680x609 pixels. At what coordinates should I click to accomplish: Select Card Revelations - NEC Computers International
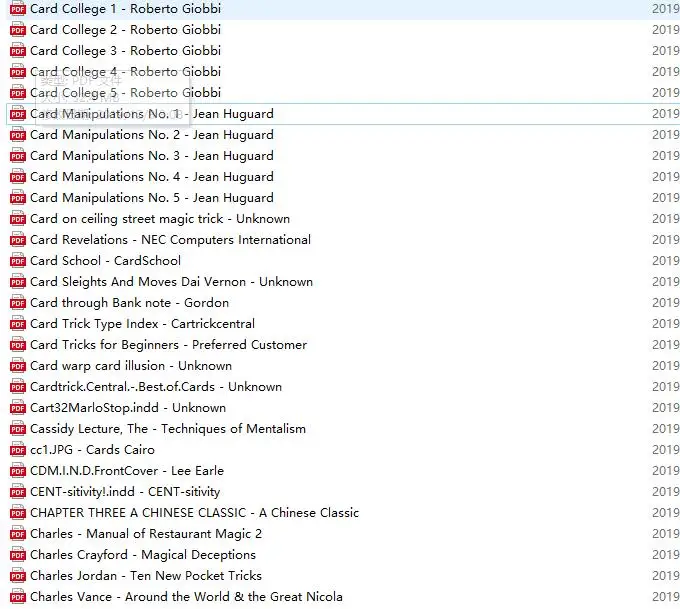170,240
